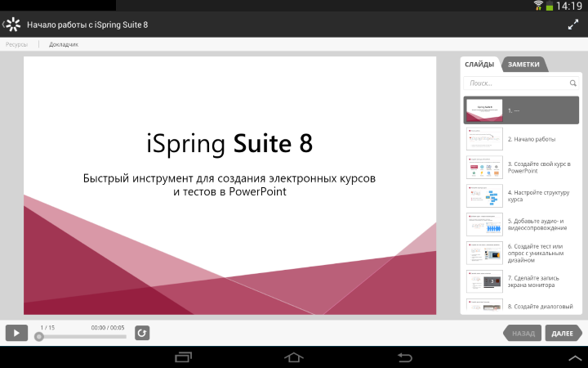Go to the next slide with ДАЛЕЕ
Viewport: 588px width, 368px height.
coord(563,333)
